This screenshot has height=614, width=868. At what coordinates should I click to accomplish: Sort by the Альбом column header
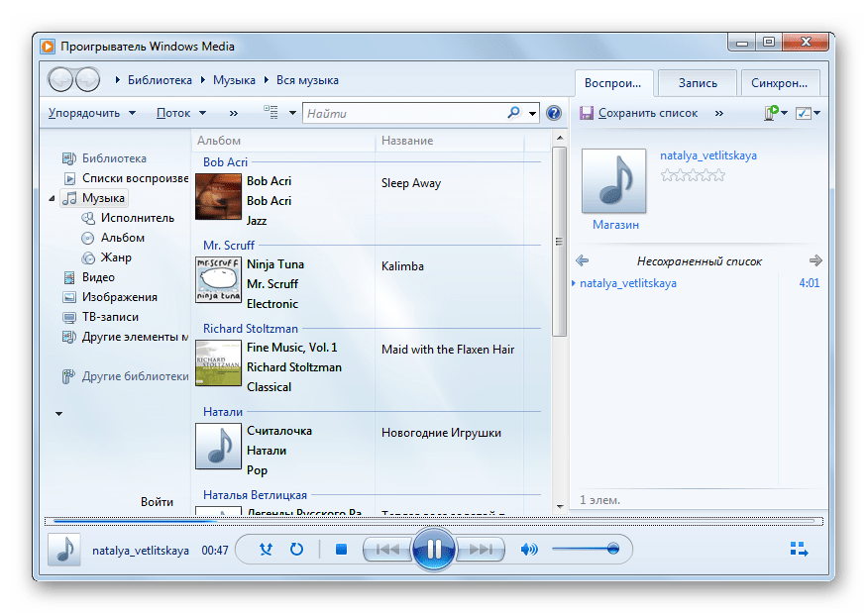click(284, 141)
